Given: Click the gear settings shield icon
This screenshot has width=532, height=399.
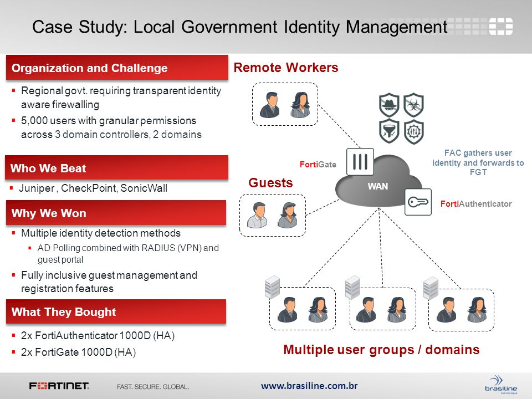Looking at the screenshot, I should coord(413,132).
